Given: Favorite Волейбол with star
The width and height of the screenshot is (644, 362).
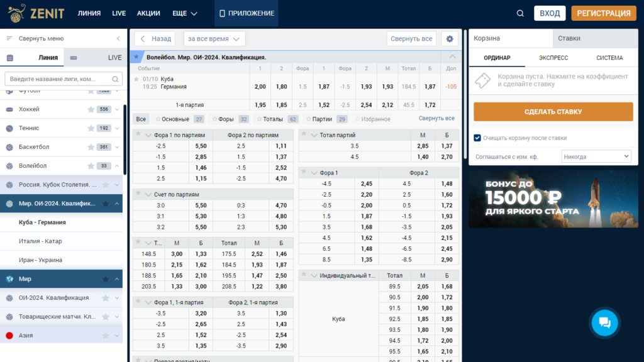Looking at the screenshot, I should pos(91,166).
